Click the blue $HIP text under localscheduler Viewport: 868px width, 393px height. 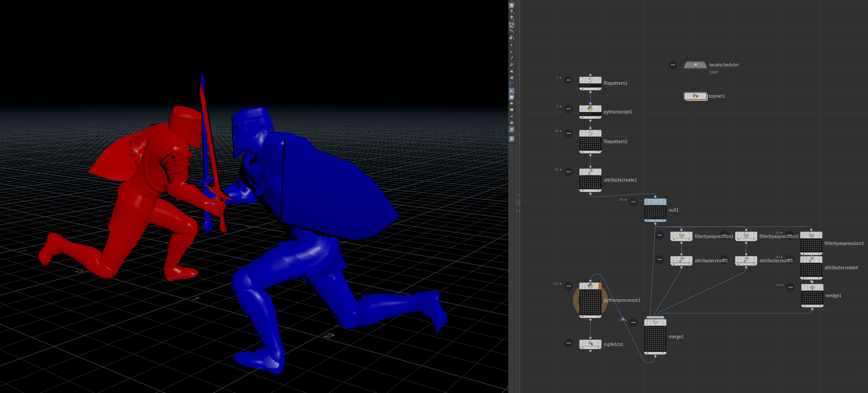[x=713, y=72]
